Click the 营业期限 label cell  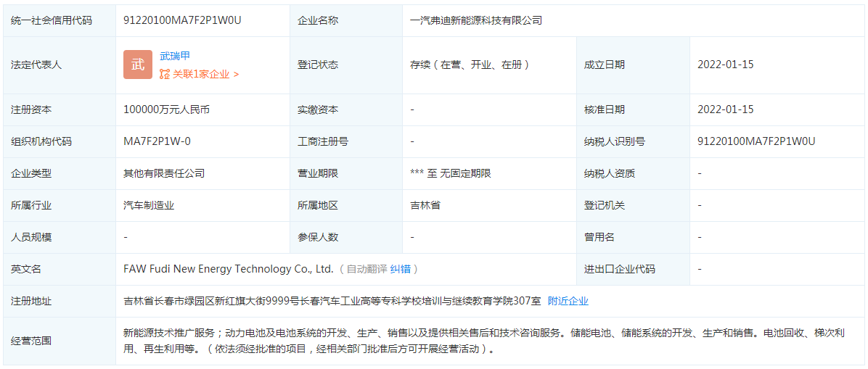[x=346, y=174]
